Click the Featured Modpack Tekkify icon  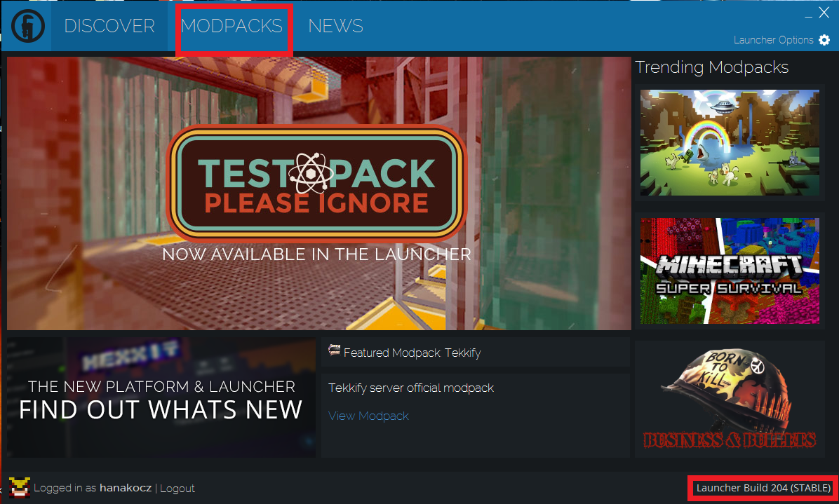(x=335, y=350)
